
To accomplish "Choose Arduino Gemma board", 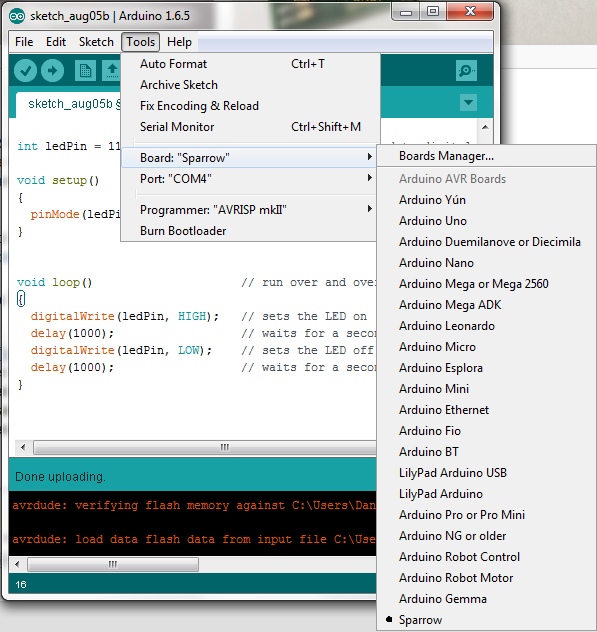I will click(487, 599).
